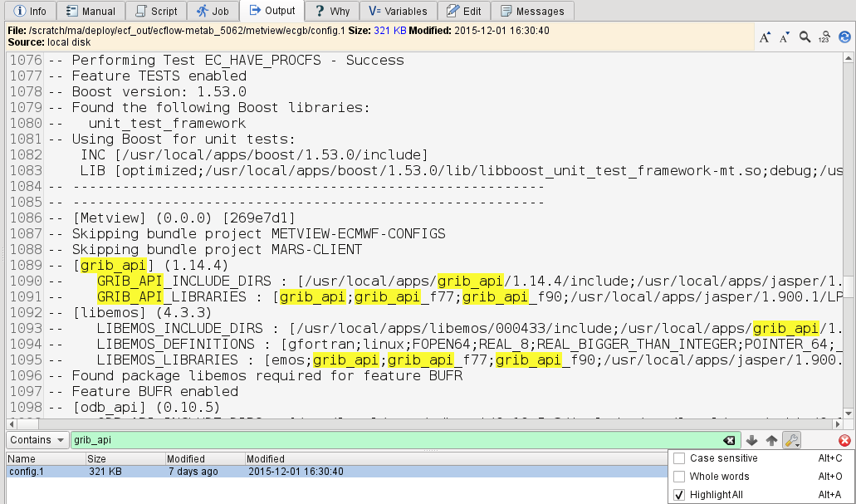Screen dimensions: 856x504
Task: Uncheck the Highlight All option
Action: (x=679, y=495)
